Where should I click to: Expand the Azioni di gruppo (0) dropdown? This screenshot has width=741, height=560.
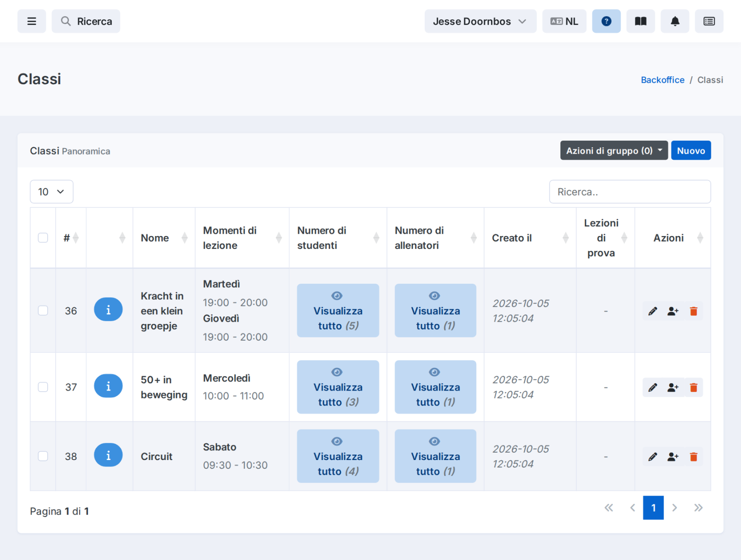tap(614, 150)
